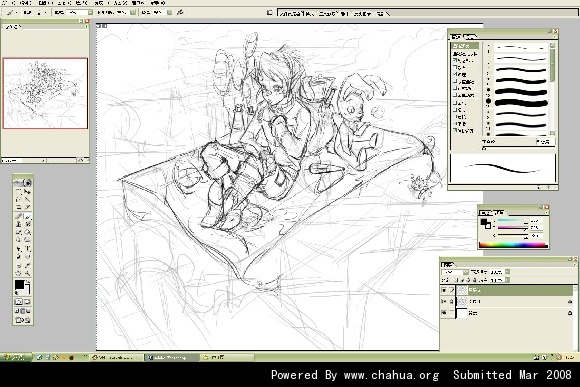Viewport: 580px width, 387px height.
Task: Open the layer opacity slider arrow
Action: (507, 272)
